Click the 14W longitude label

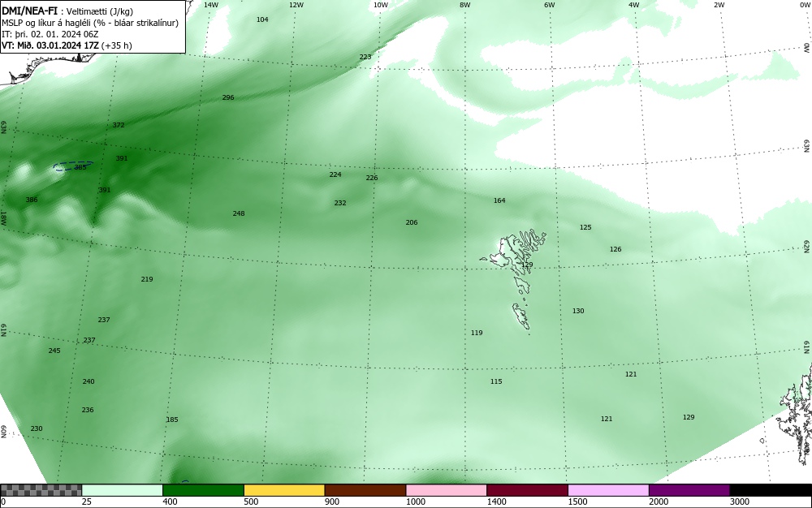211,5
